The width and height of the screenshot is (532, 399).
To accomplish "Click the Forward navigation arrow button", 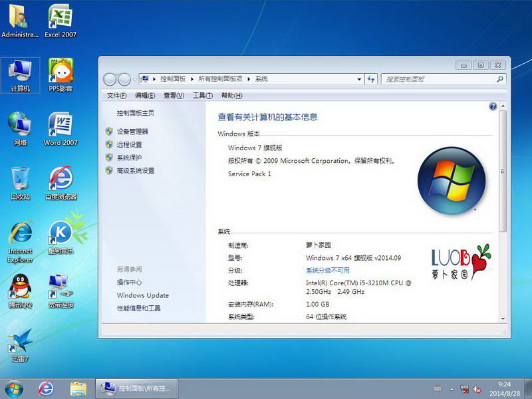I will [124, 79].
